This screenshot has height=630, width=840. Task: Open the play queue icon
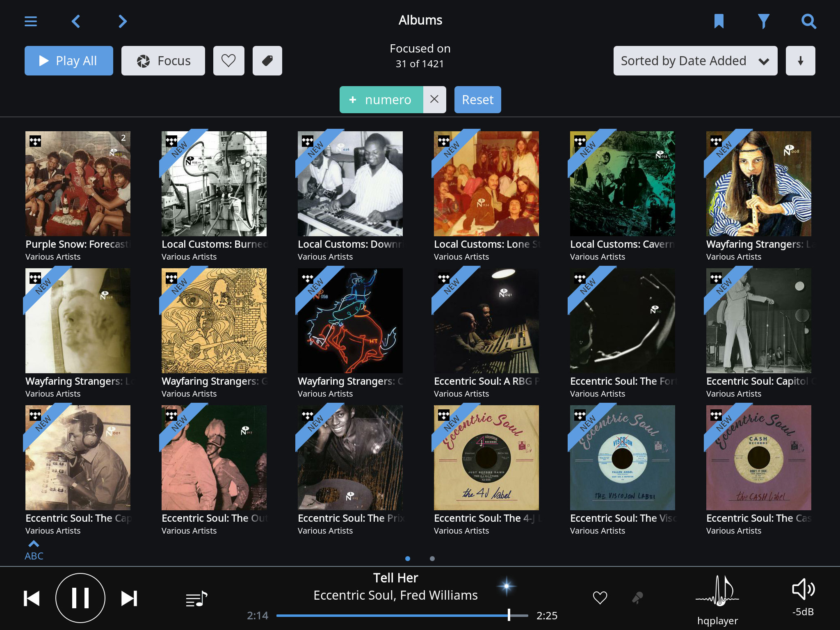(x=196, y=599)
